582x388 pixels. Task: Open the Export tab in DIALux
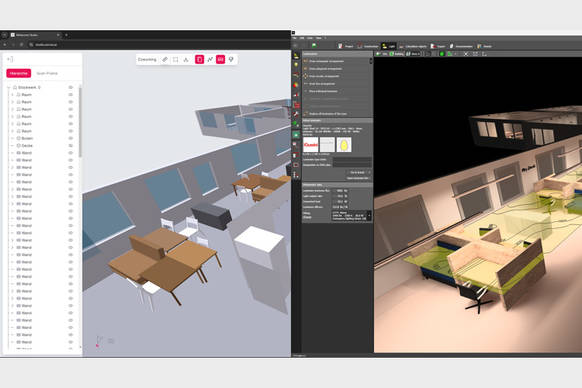[438, 46]
